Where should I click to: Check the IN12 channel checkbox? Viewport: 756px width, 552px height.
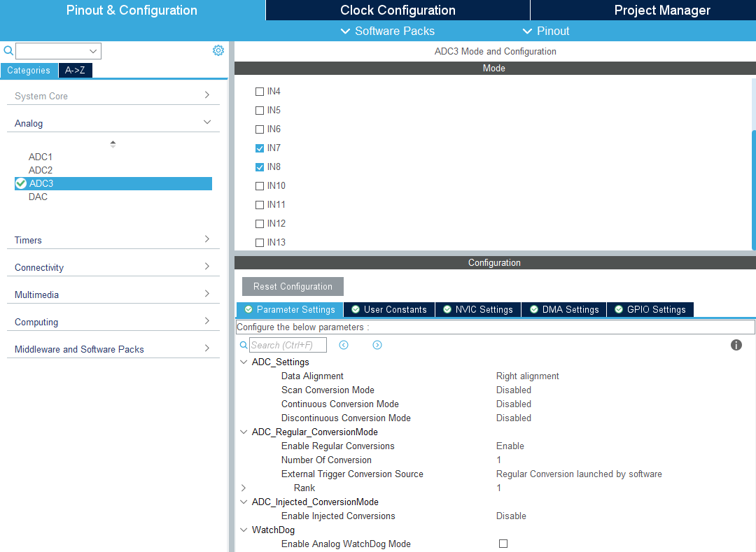pyautogui.click(x=260, y=223)
